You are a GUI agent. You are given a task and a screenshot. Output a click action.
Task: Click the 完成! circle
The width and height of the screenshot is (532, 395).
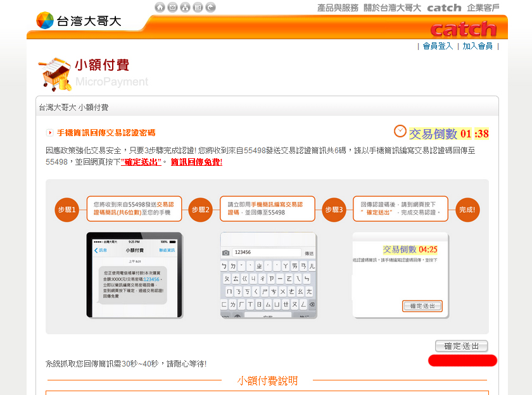[467, 210]
